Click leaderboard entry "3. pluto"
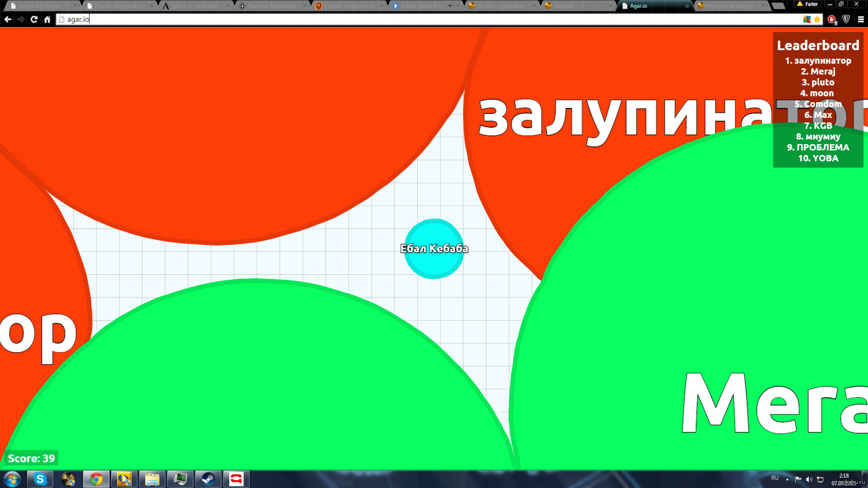 click(x=818, y=82)
